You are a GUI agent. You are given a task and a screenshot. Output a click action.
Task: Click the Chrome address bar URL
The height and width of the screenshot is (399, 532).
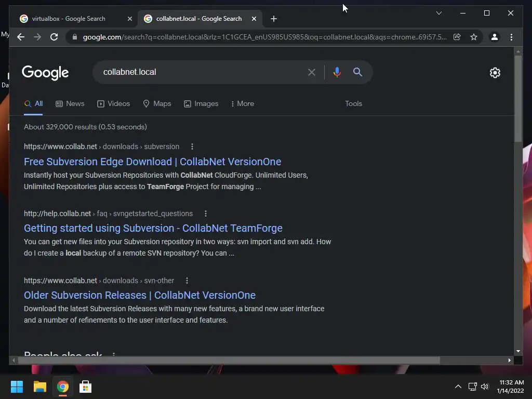tap(264, 37)
